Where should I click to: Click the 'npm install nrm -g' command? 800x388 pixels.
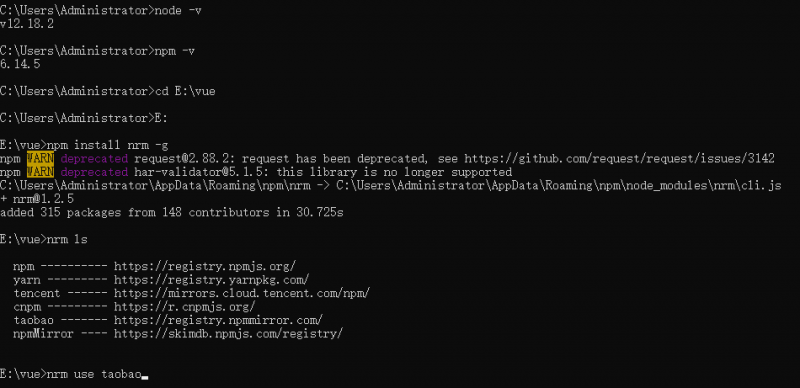point(107,145)
